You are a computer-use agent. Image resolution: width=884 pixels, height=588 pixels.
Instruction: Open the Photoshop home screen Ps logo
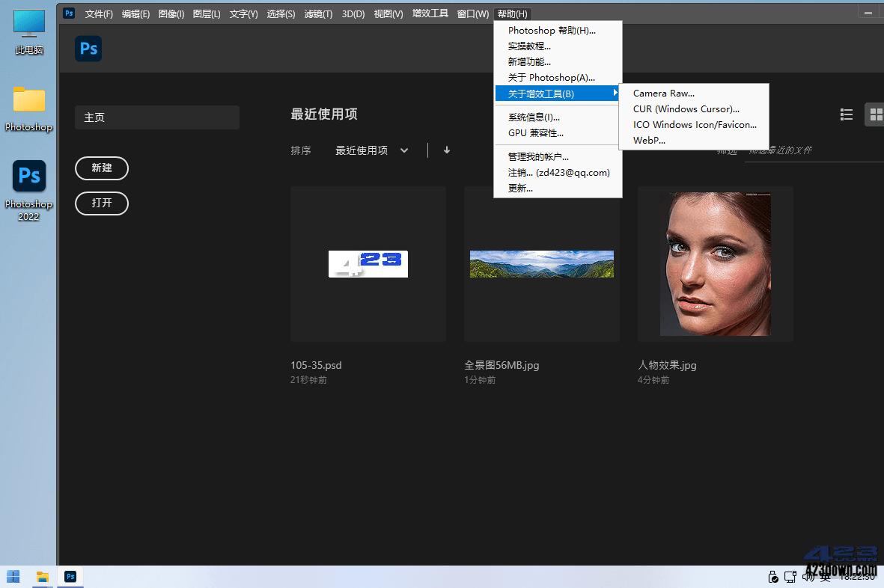point(88,49)
